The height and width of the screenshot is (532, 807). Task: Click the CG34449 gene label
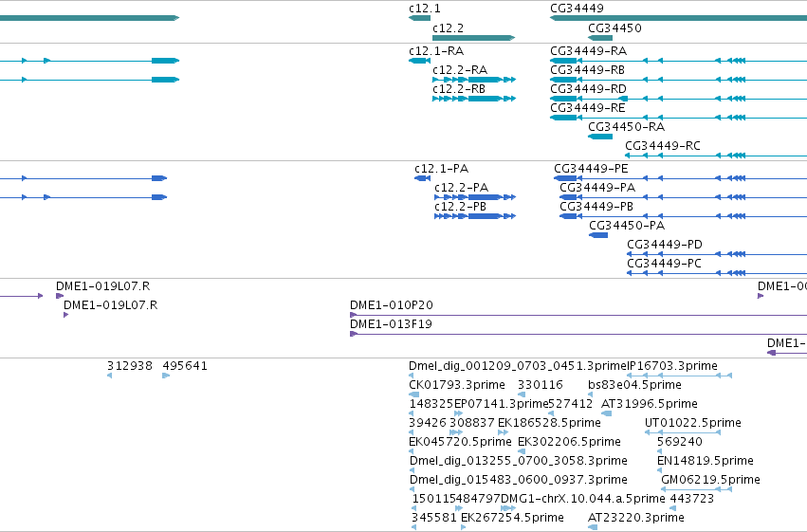click(577, 9)
